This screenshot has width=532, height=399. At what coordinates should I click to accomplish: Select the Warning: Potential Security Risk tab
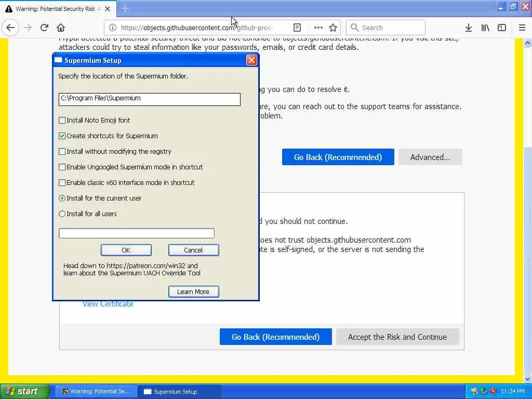58,9
